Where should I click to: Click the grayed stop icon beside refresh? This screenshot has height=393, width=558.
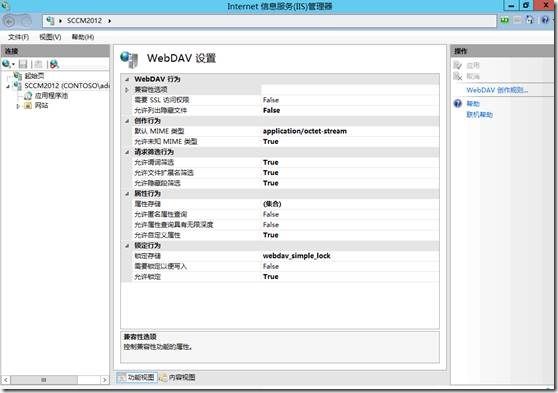pos(517,20)
